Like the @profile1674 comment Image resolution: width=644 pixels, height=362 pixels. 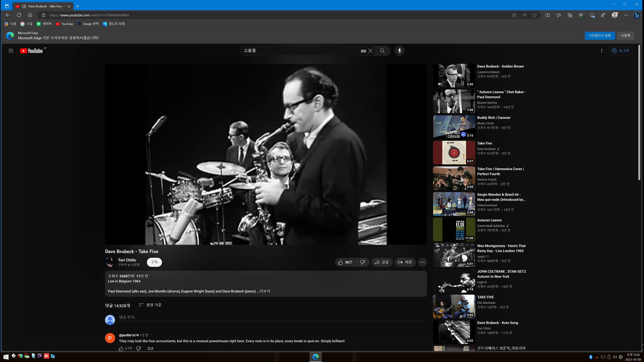pos(121,349)
